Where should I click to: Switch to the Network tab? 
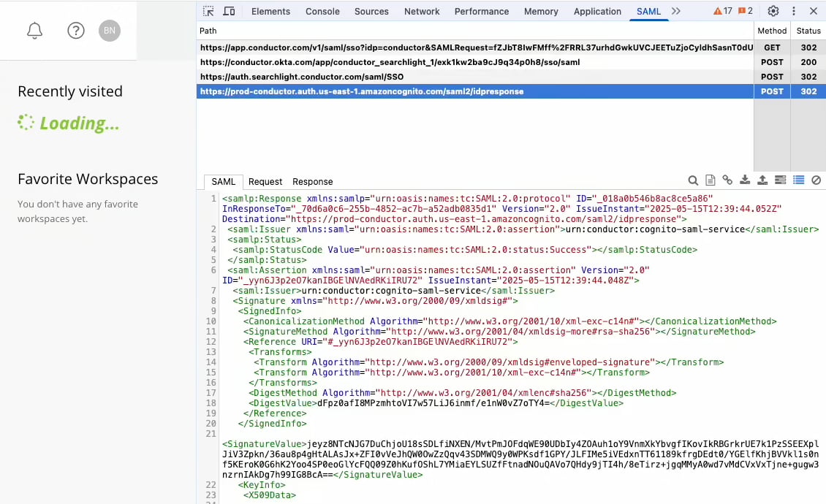422,11
